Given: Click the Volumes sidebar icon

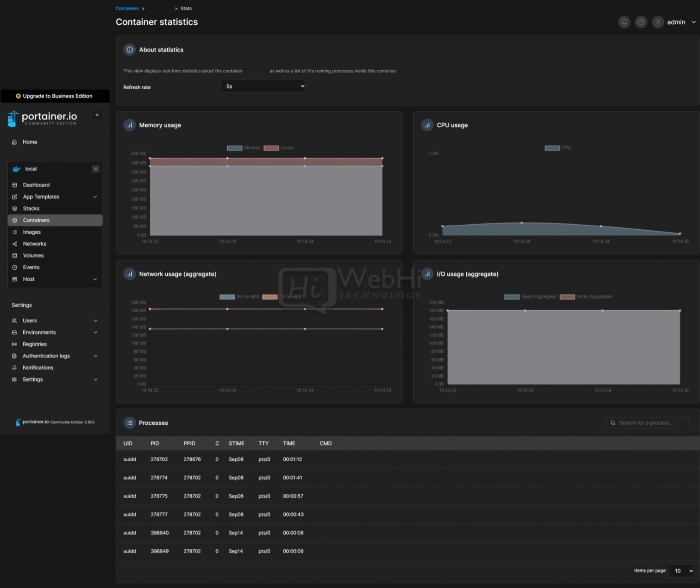Looking at the screenshot, I should pos(15,255).
